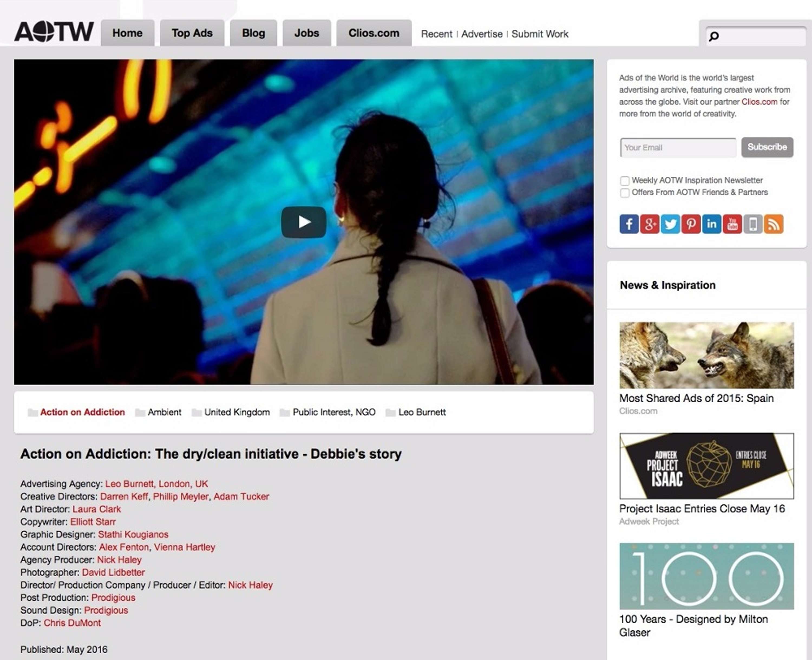Open Prodigious Post Production link
This screenshot has height=660, width=812.
pyautogui.click(x=113, y=598)
